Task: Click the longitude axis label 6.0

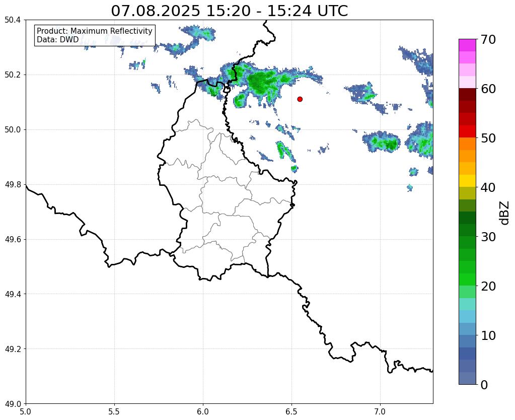Action: 203,411
